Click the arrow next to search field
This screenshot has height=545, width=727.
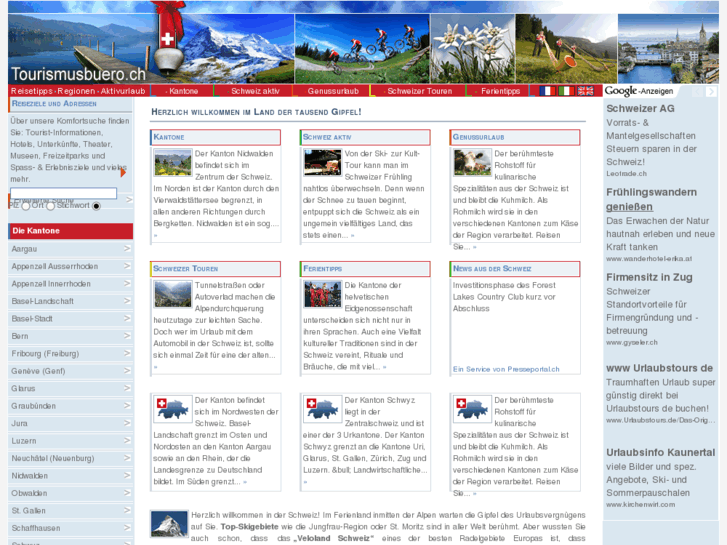[x=129, y=199]
